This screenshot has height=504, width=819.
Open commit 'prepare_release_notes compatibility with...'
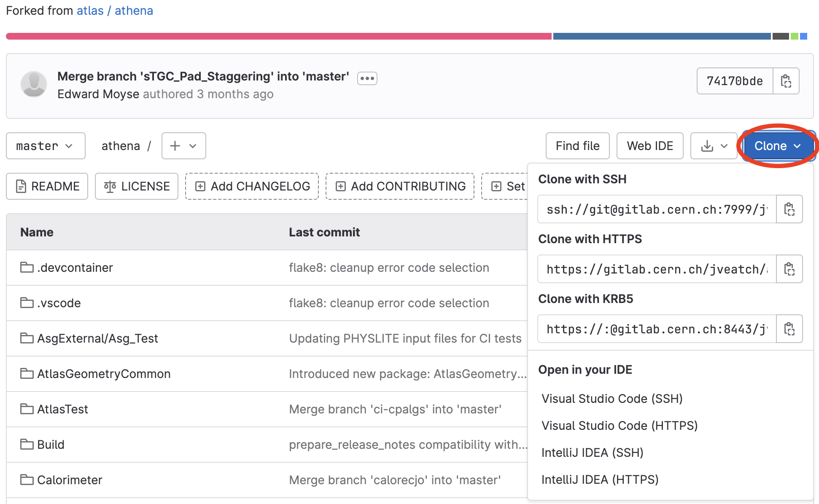(408, 445)
